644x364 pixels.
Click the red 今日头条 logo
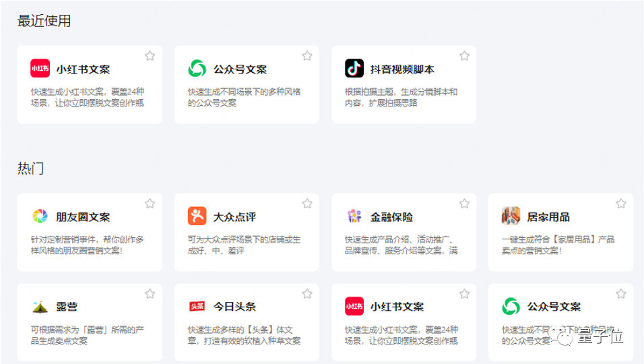197,307
